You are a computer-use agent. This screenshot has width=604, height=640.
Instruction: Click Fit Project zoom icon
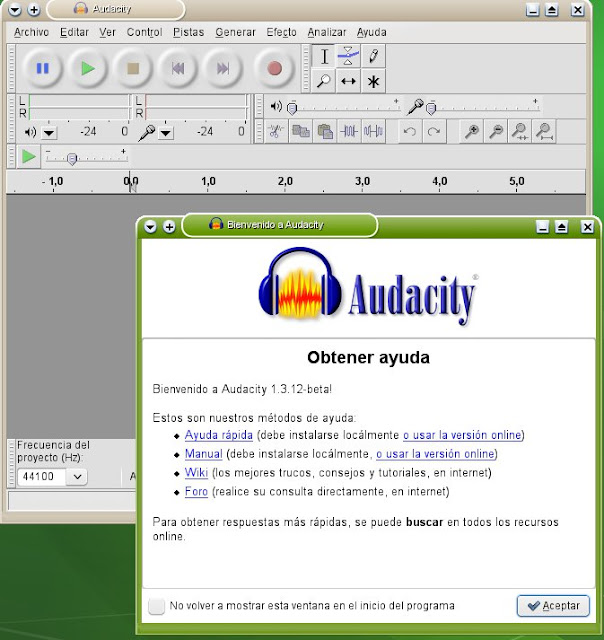pos(544,131)
